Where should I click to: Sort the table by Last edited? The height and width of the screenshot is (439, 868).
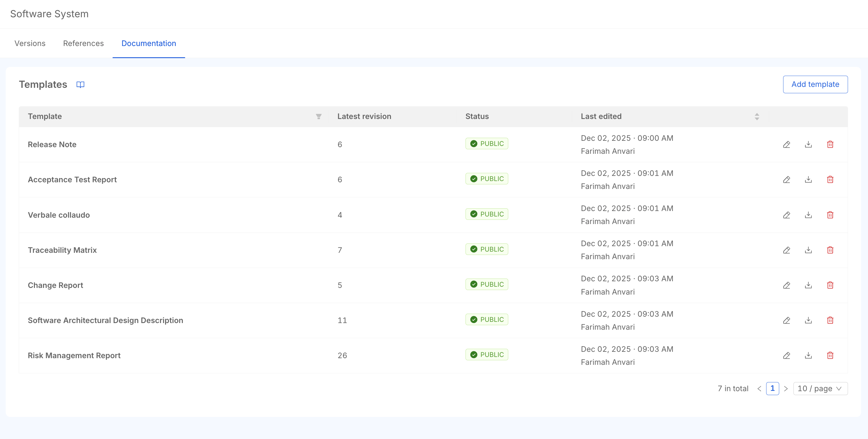pyautogui.click(x=757, y=117)
